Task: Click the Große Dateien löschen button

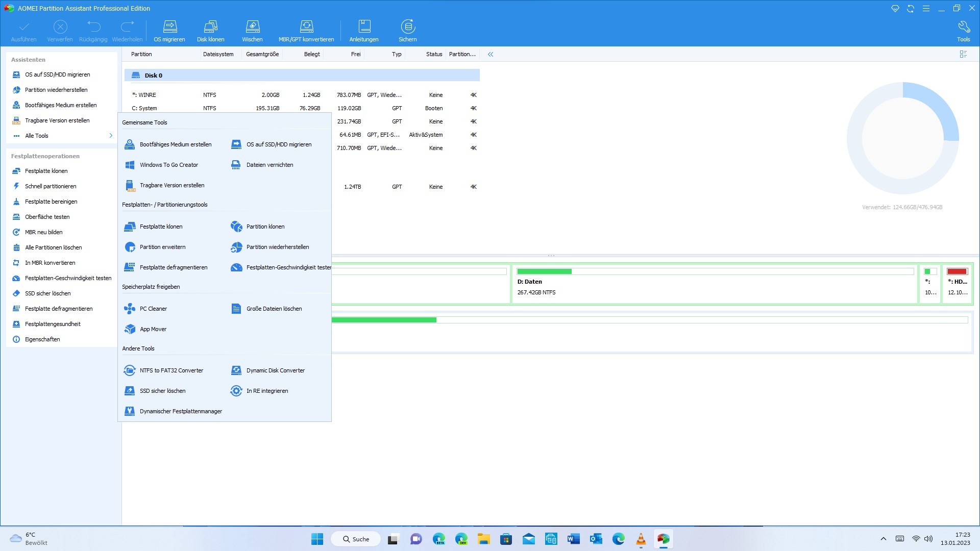Action: (x=274, y=308)
